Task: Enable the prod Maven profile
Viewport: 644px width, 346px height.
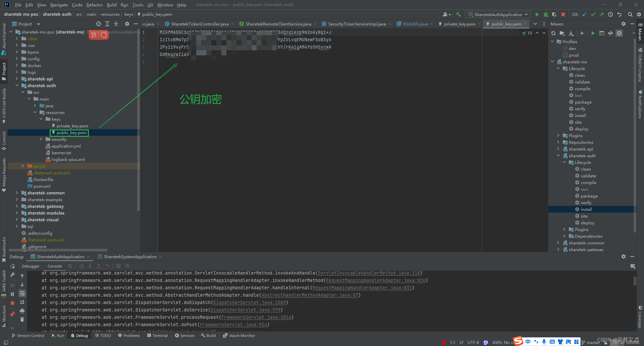Action: click(x=566, y=55)
